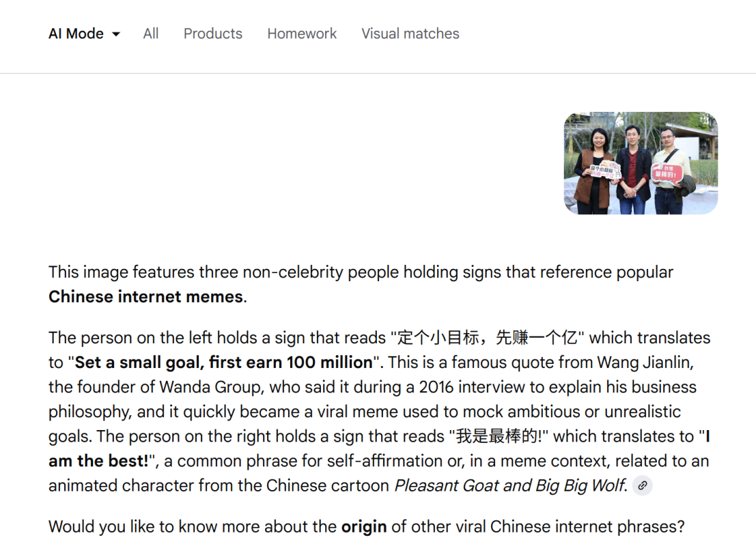The height and width of the screenshot is (557, 756).
Task: Click the bold text "Chinese internet memes"
Action: click(x=146, y=297)
